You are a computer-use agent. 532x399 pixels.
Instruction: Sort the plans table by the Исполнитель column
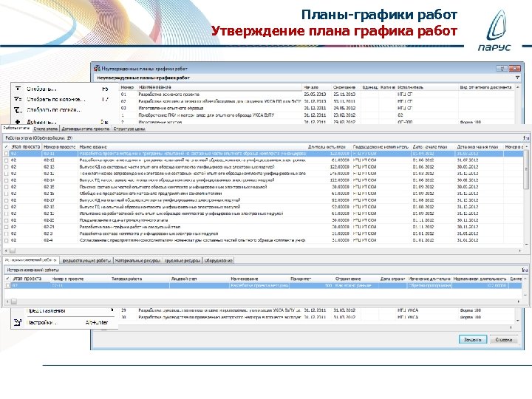coord(427,87)
